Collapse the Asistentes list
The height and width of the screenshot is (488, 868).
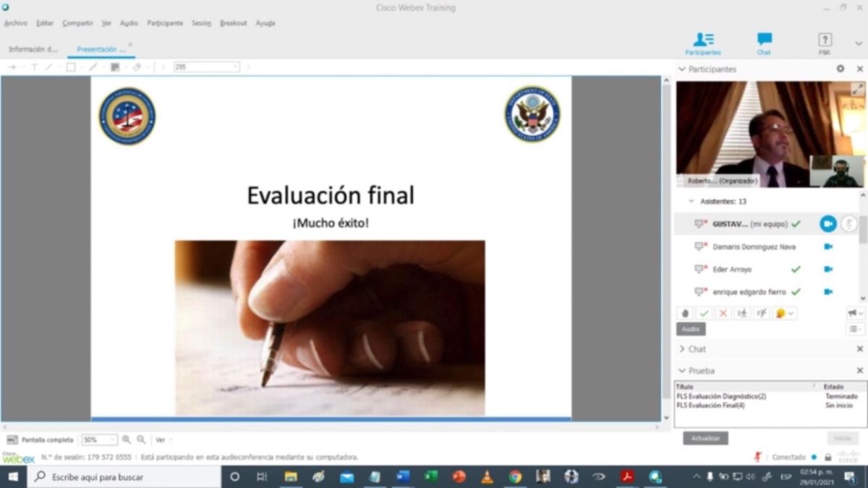[x=690, y=202]
